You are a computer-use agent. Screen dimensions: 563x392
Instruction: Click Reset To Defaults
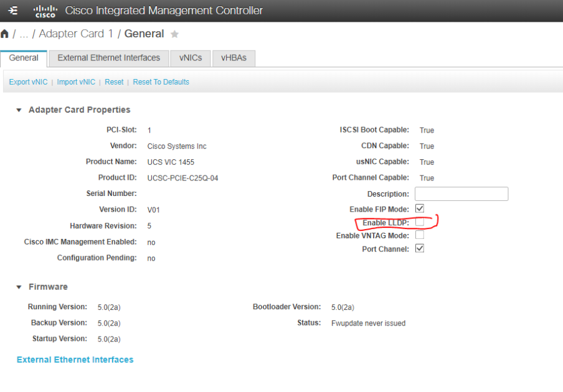click(161, 82)
